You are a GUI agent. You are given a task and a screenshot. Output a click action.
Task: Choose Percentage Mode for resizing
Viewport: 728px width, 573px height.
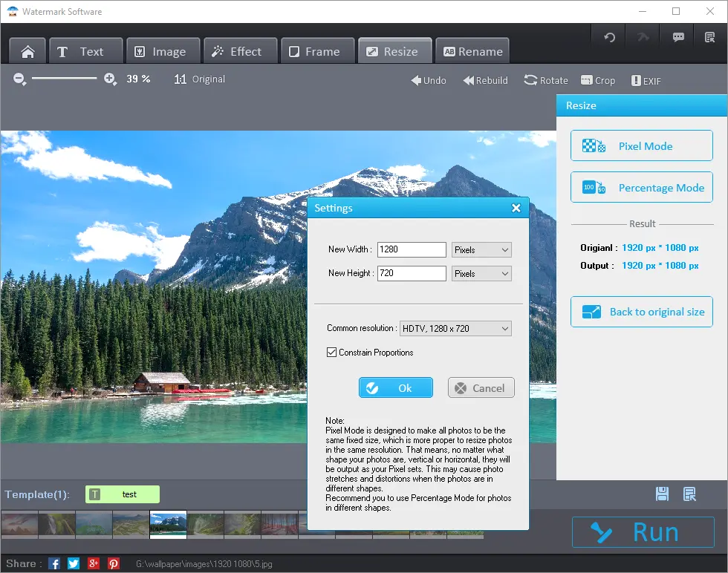642,187
